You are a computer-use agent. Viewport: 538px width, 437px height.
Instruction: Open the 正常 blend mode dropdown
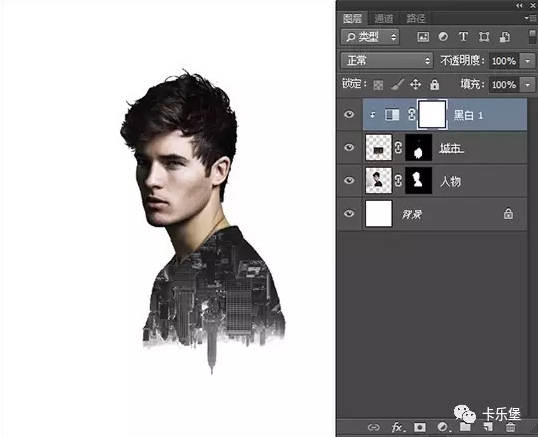click(387, 61)
